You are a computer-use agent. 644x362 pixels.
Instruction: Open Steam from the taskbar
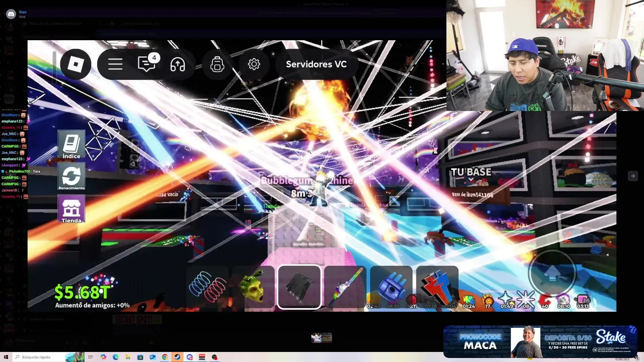(x=177, y=357)
